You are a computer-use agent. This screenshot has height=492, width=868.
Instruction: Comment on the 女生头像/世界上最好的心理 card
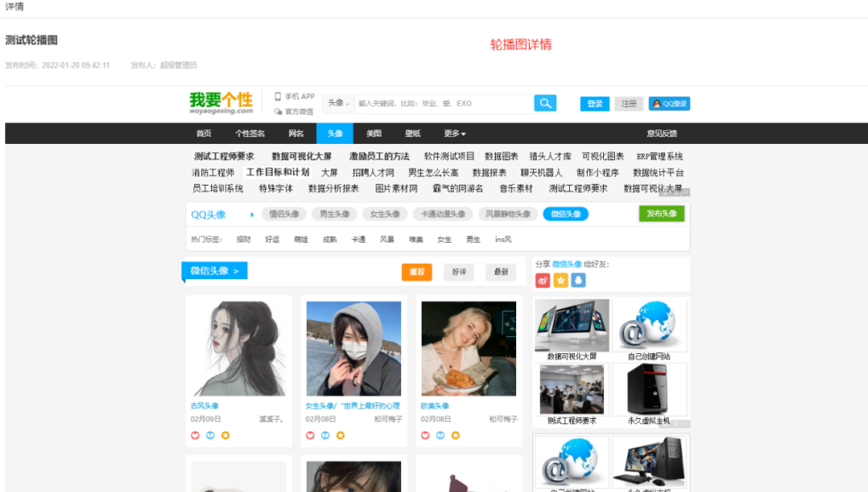(325, 436)
